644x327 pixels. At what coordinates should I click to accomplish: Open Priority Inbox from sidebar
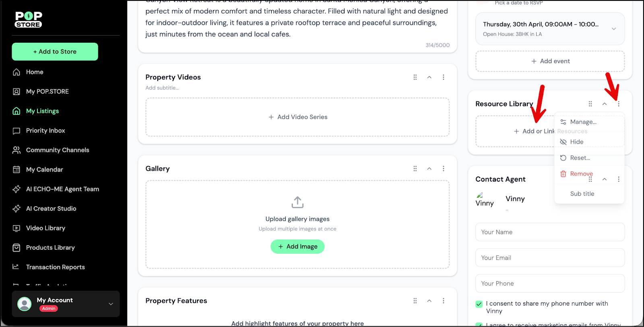45,130
